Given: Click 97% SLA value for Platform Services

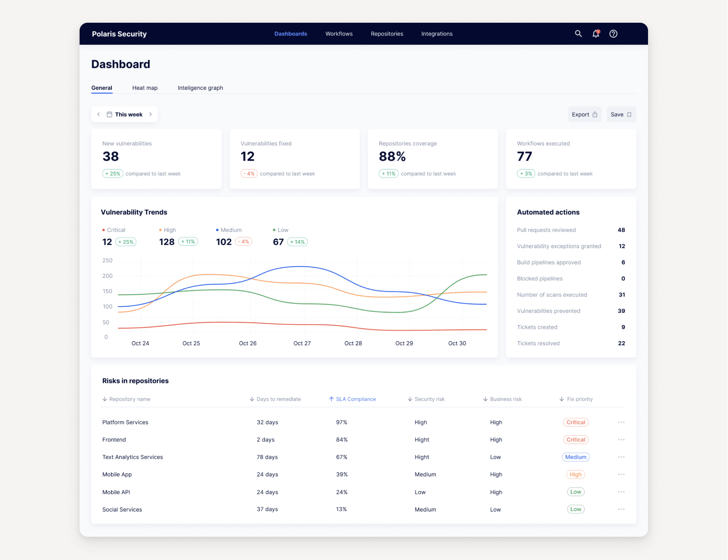Looking at the screenshot, I should [341, 422].
